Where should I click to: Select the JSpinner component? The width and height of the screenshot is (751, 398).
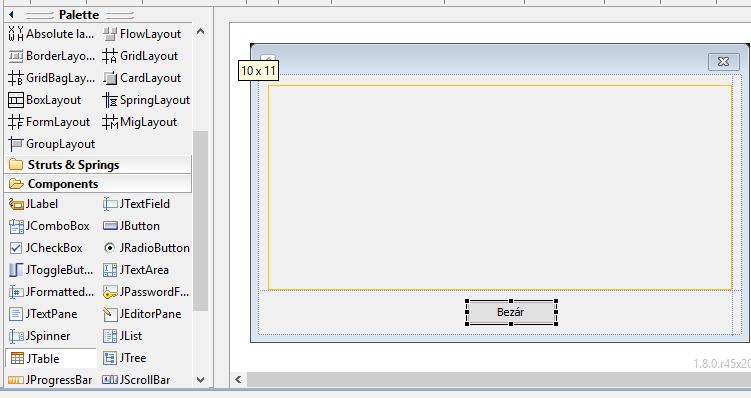39,336
